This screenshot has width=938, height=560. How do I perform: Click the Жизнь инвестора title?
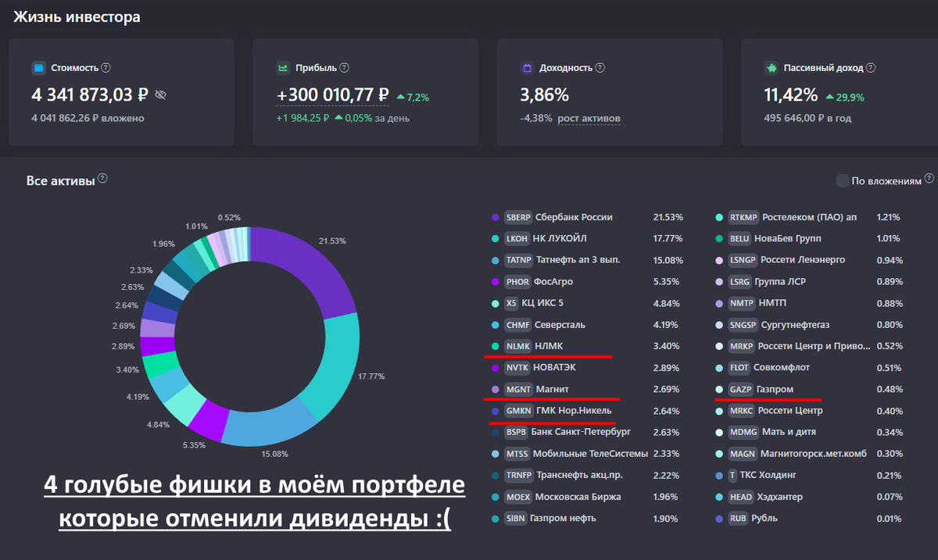[77, 16]
